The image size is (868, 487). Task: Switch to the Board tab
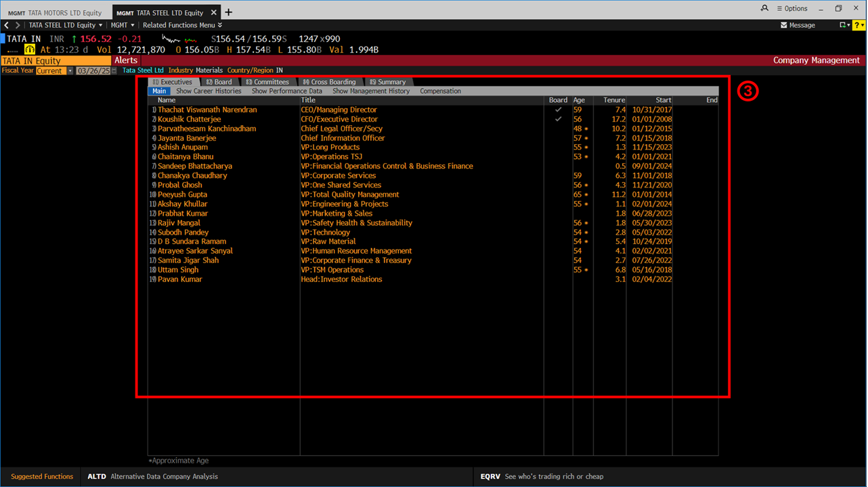[x=219, y=82]
